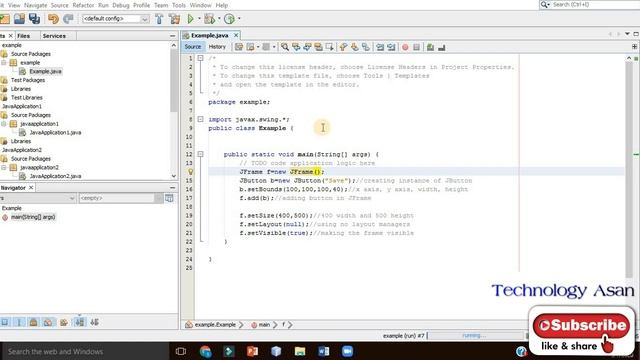Screen dimensions: 640x360
Task: Collapse the javaapplication1 package node
Action: click(x=4, y=124)
